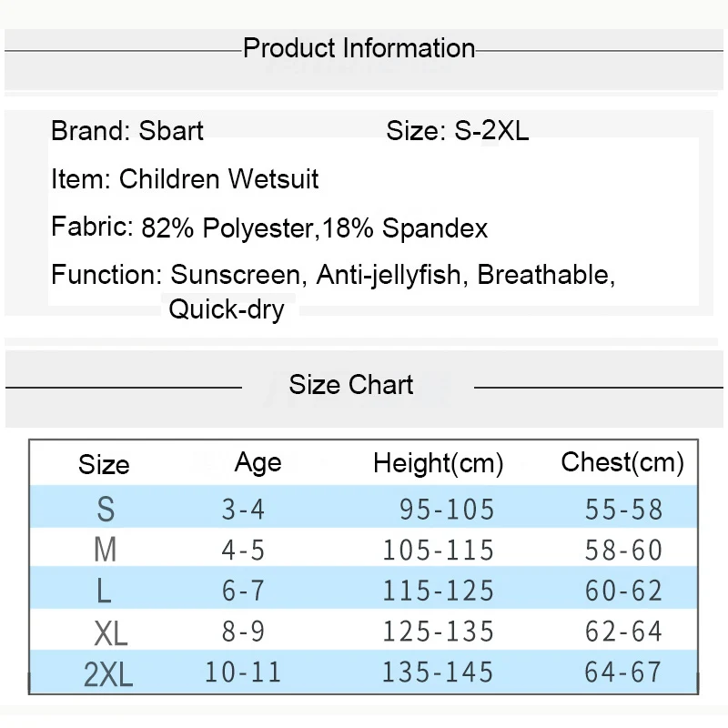
Task: Select the S size row label
Action: point(106,509)
